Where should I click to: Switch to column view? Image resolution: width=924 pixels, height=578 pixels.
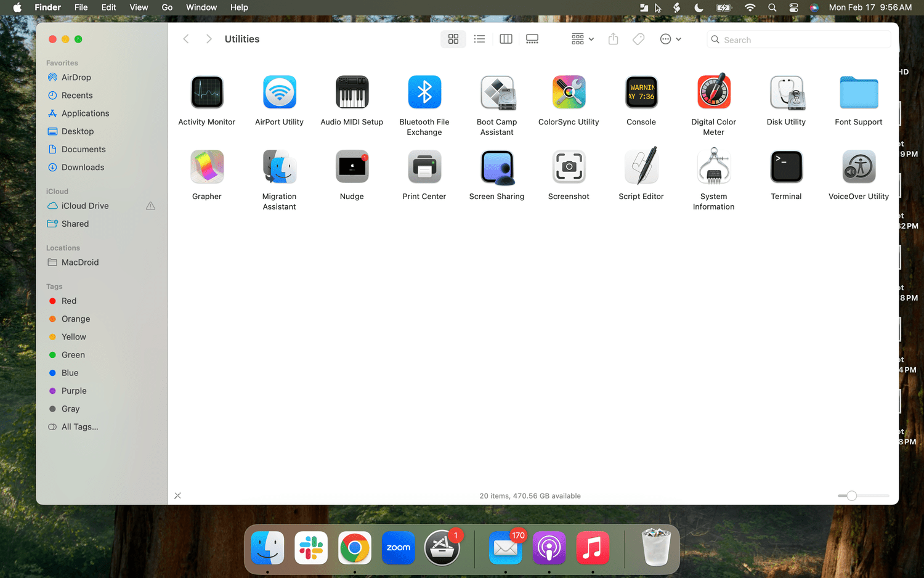[506, 39]
